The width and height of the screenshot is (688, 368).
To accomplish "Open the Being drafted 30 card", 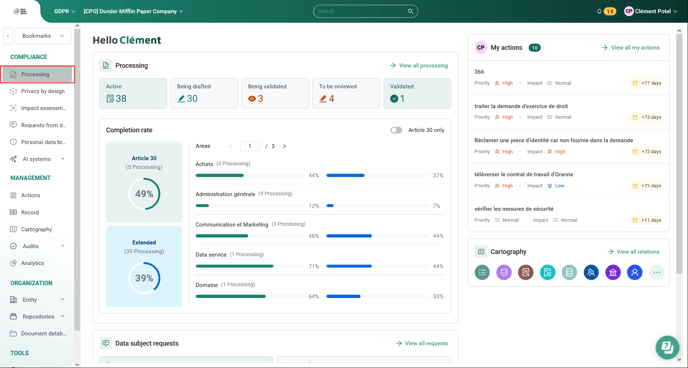I will tap(204, 93).
